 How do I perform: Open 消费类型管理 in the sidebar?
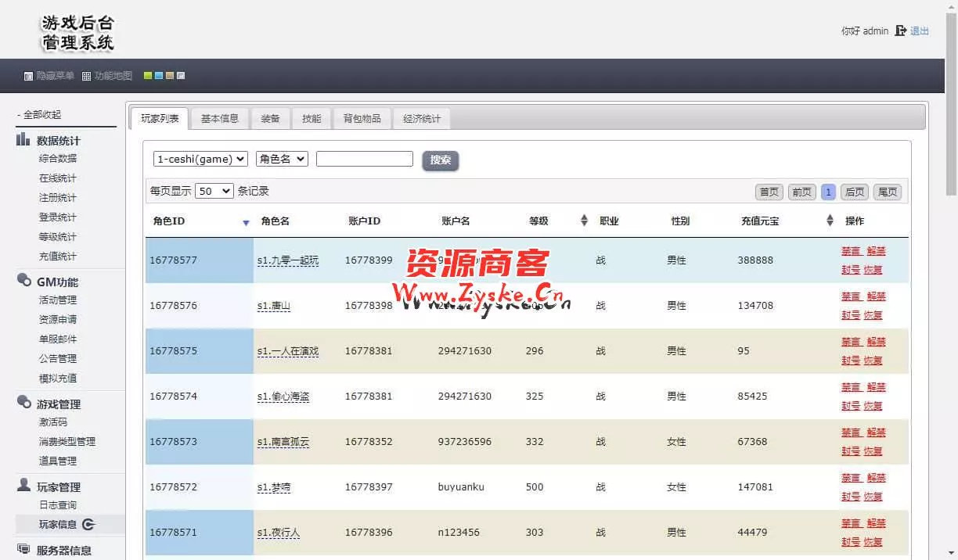pos(67,442)
